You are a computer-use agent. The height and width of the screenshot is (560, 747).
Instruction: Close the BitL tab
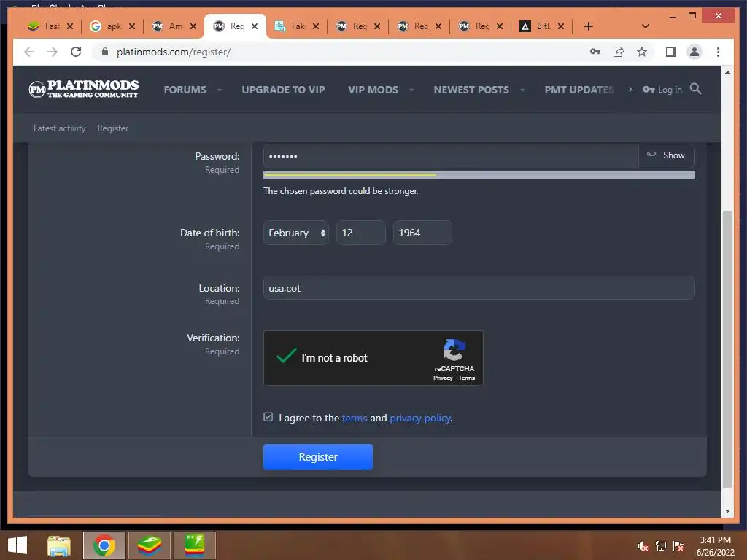point(561,26)
